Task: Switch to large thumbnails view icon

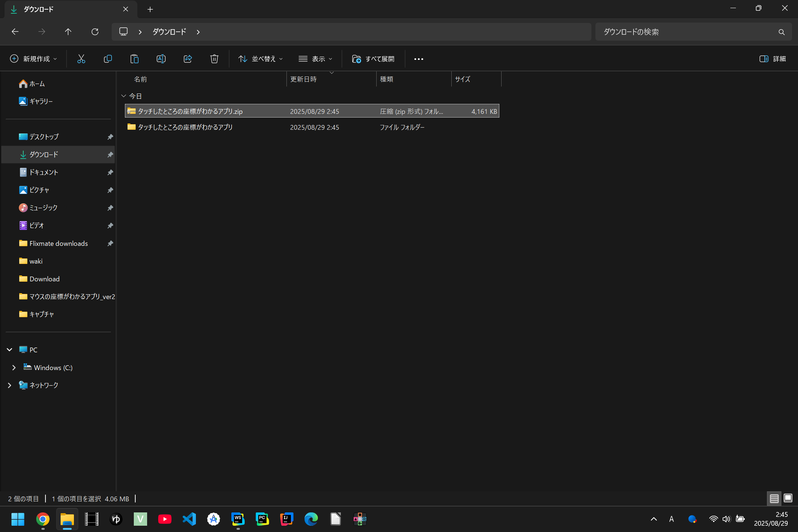Action: (x=788, y=498)
